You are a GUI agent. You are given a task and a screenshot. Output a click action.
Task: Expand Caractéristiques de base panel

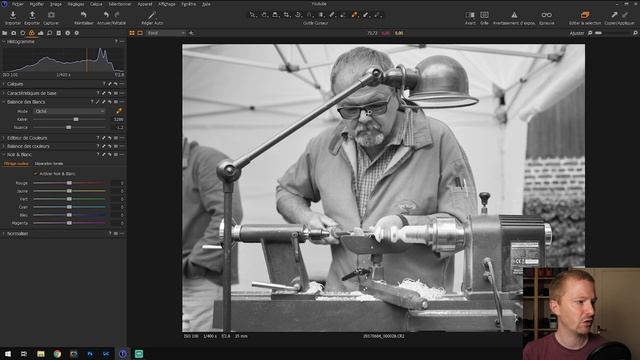4,93
